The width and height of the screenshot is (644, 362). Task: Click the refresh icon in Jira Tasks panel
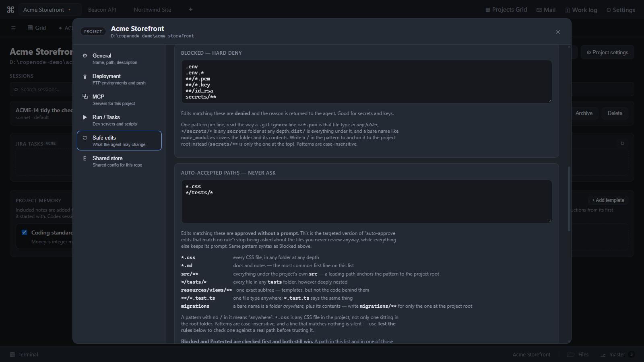pyautogui.click(x=622, y=143)
